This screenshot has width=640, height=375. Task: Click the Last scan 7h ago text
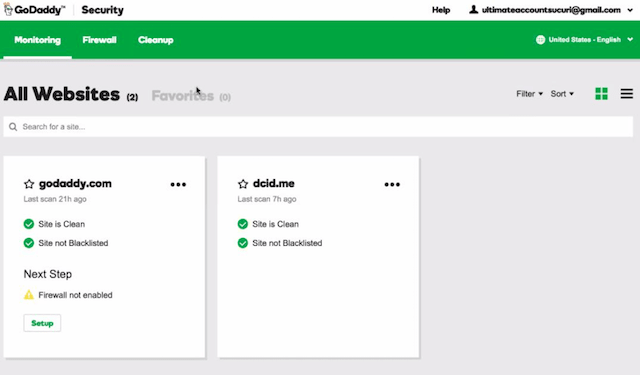(267, 199)
